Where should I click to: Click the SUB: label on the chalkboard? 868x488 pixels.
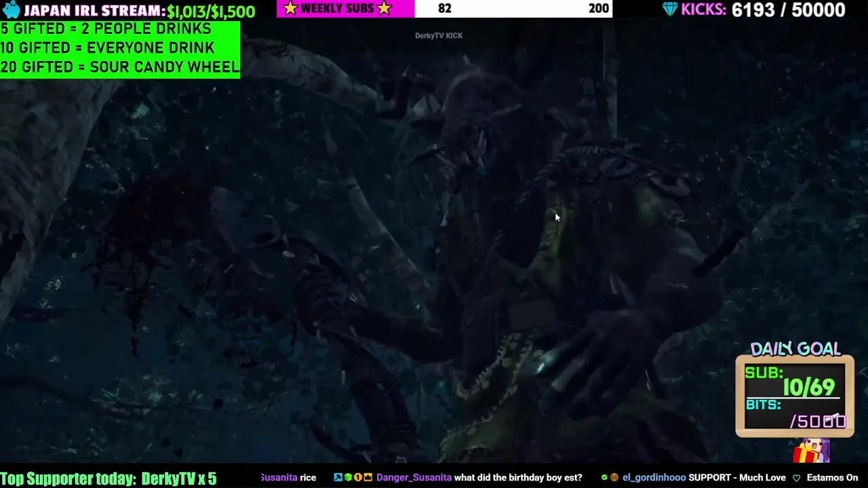coord(764,373)
